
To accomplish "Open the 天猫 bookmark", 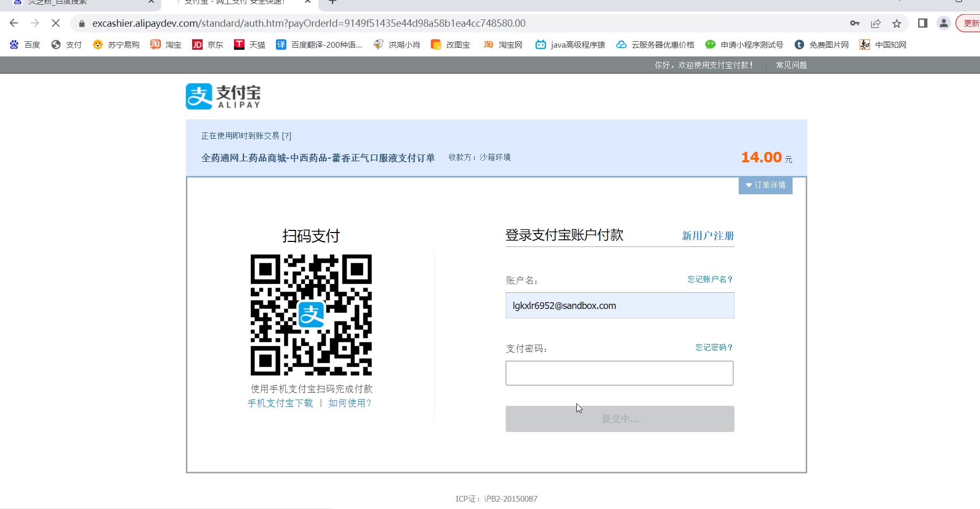I will [250, 45].
